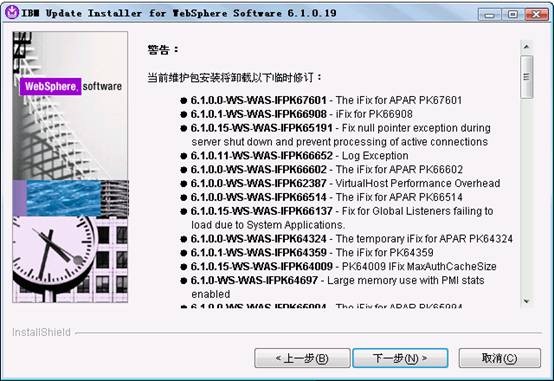Select text 6.1.0.0-WS-WAS-IFPK64324

pos(258,239)
